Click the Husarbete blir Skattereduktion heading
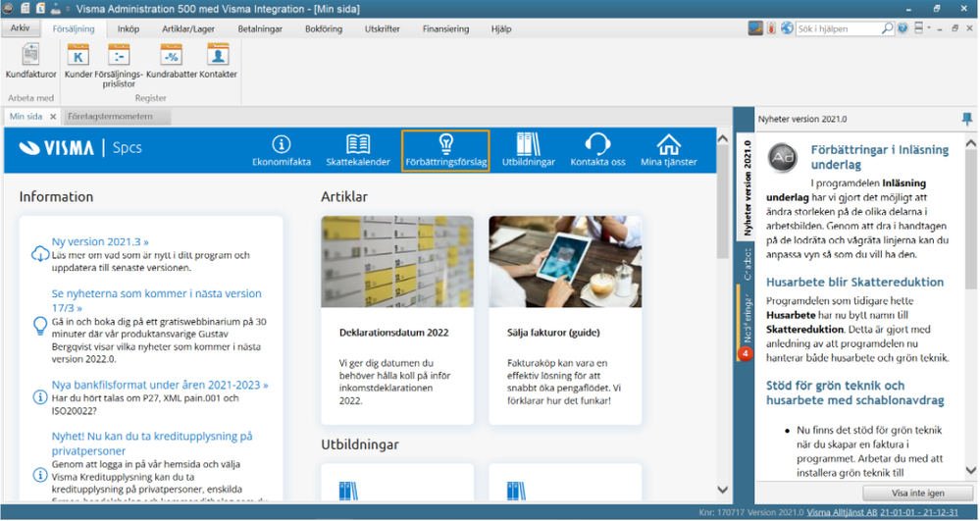 (855, 282)
